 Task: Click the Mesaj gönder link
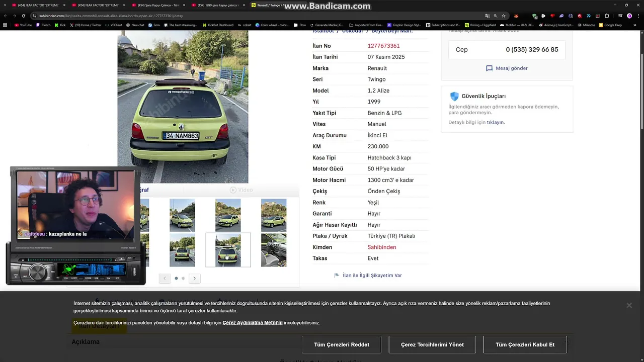(512, 68)
